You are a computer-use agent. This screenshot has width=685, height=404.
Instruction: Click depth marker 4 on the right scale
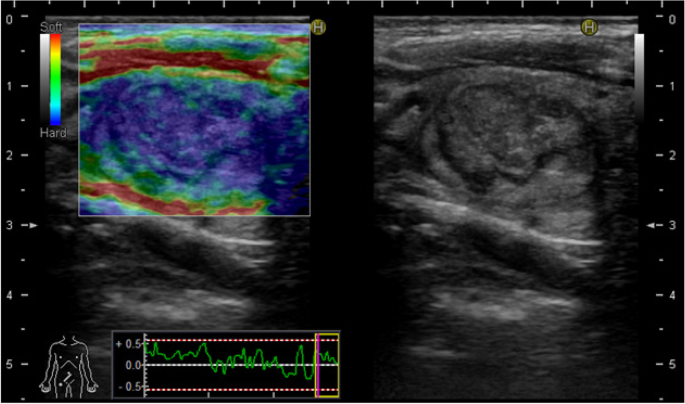673,295
